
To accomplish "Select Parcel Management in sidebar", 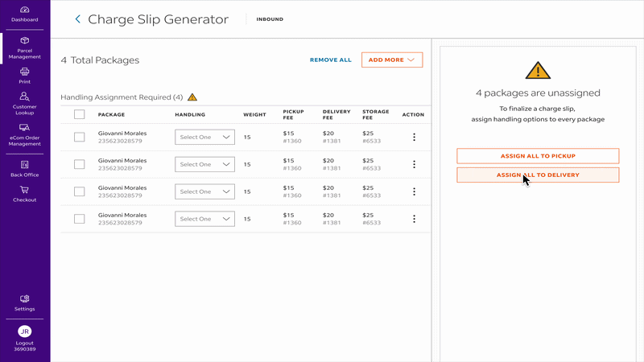I will (x=24, y=41).
